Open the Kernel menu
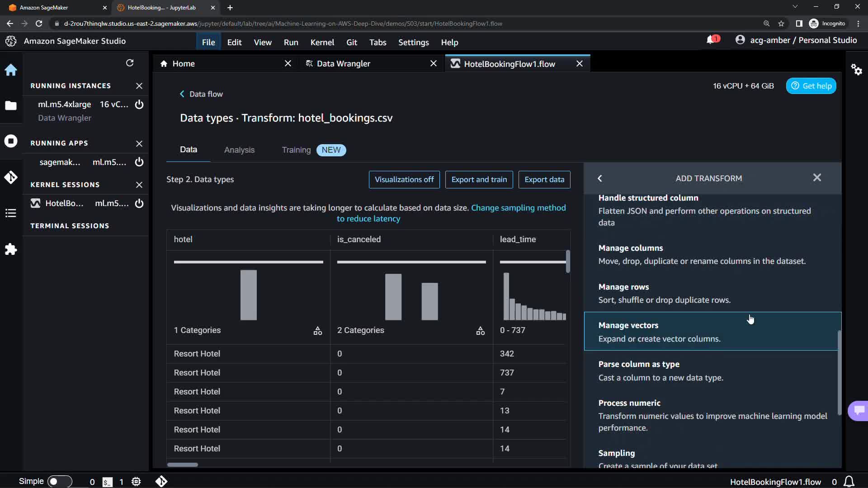 coord(322,42)
